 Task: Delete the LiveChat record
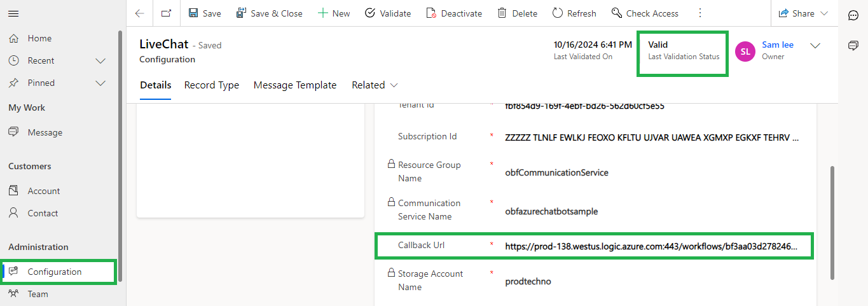pyautogui.click(x=517, y=13)
